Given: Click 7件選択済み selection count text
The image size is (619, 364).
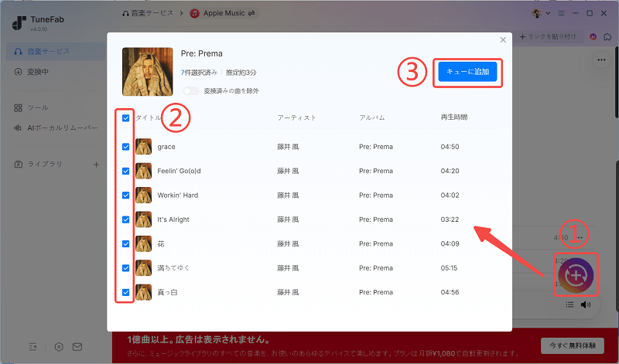Looking at the screenshot, I should click(x=199, y=73).
